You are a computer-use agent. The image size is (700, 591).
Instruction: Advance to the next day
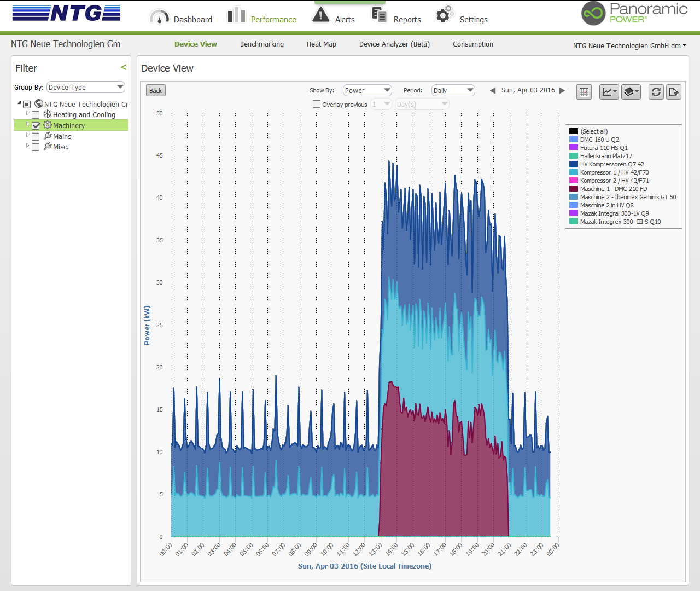pos(562,91)
